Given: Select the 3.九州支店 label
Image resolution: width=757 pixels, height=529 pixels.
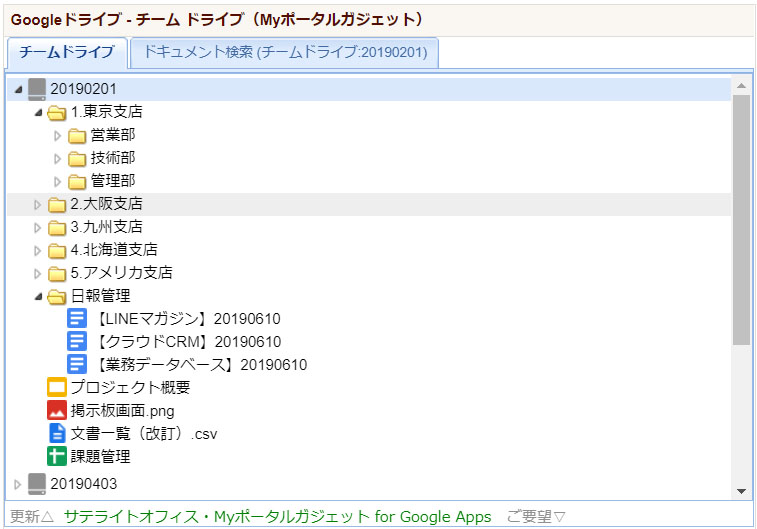Looking at the screenshot, I should pos(107,227).
